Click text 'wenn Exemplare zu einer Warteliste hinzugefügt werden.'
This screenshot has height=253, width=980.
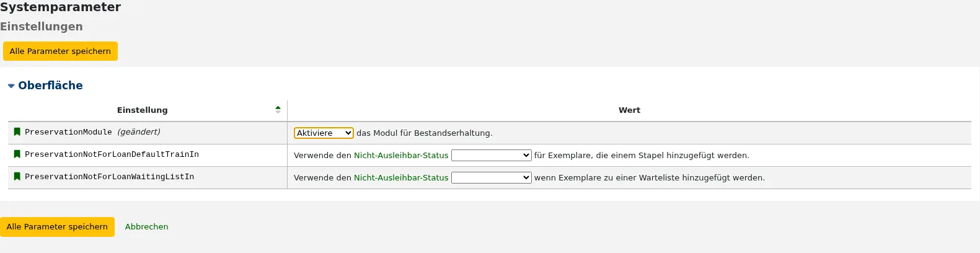point(650,177)
